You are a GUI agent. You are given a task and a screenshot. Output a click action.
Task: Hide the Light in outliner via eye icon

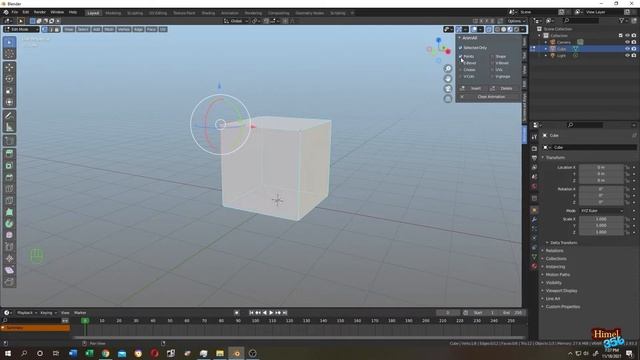pos(627,55)
